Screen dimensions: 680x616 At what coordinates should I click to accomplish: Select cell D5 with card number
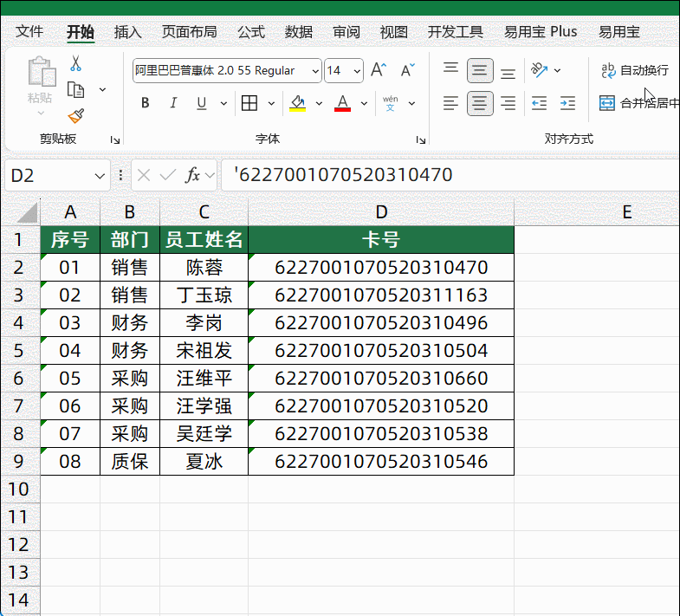click(x=381, y=351)
